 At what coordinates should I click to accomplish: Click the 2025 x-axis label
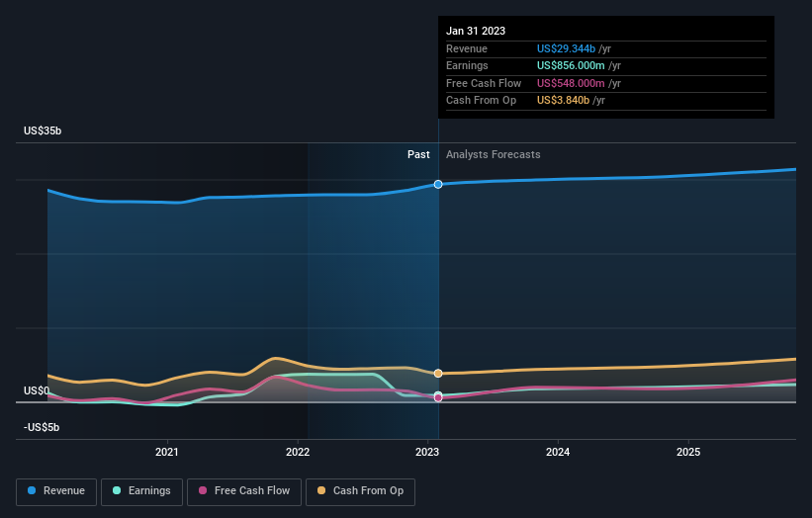click(x=688, y=453)
